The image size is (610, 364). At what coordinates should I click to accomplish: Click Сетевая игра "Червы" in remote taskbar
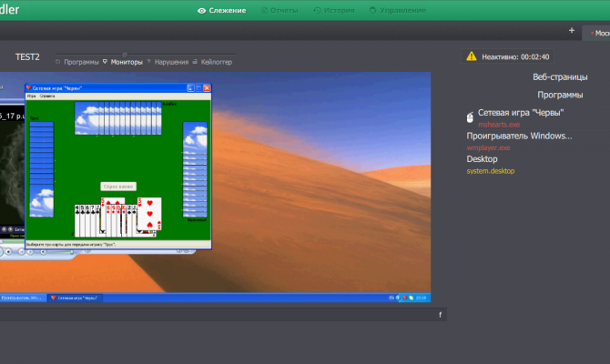75,298
